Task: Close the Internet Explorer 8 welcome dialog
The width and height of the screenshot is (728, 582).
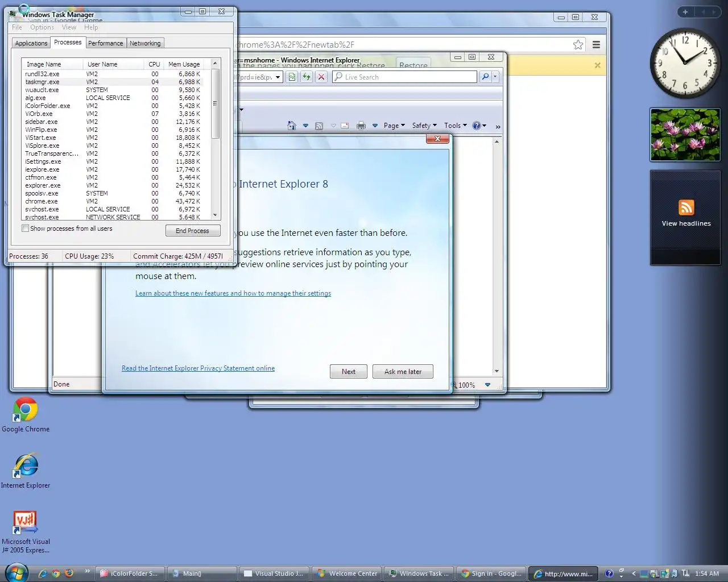Action: [437, 139]
